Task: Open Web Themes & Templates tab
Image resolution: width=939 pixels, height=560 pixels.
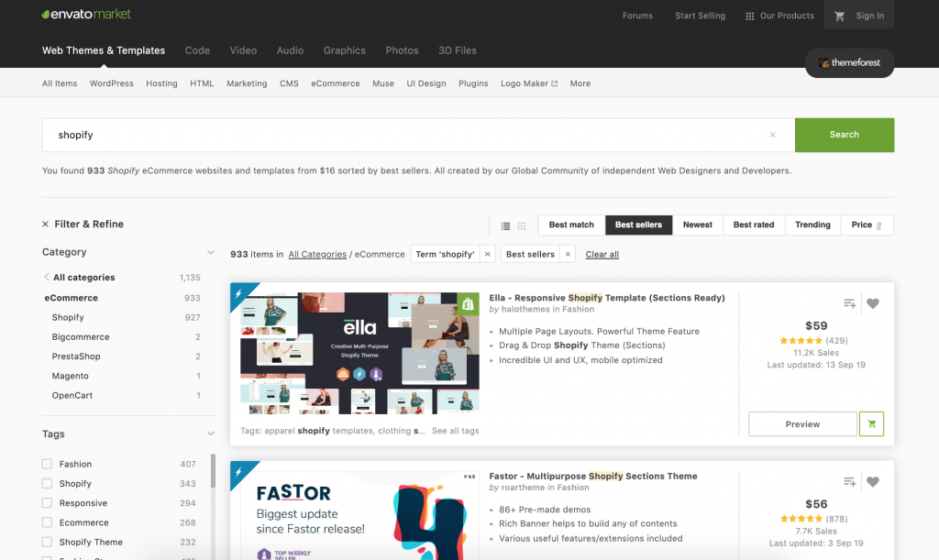Action: (x=104, y=50)
